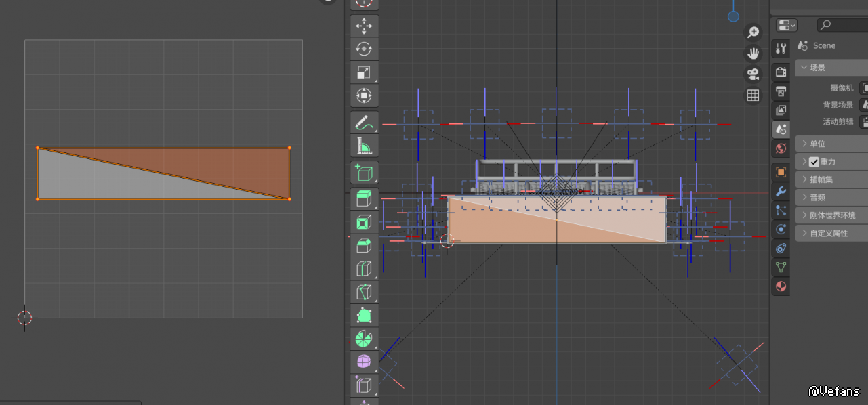Open the Modifier wrench properties tab
The image size is (868, 405).
pos(781,191)
